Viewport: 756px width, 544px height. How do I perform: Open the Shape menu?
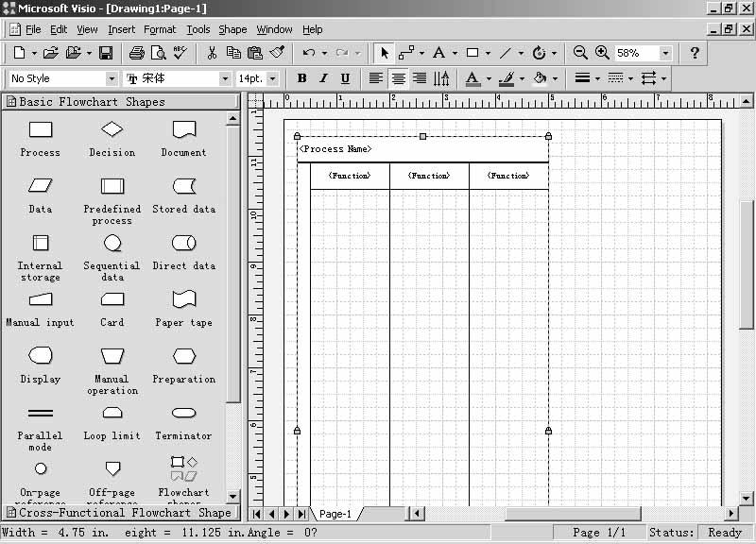point(232,29)
